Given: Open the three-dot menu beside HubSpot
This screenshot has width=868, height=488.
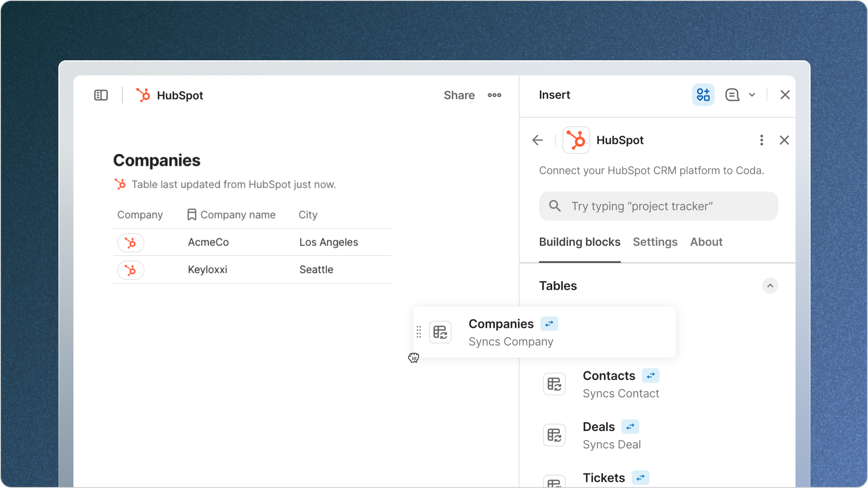Looking at the screenshot, I should (762, 140).
